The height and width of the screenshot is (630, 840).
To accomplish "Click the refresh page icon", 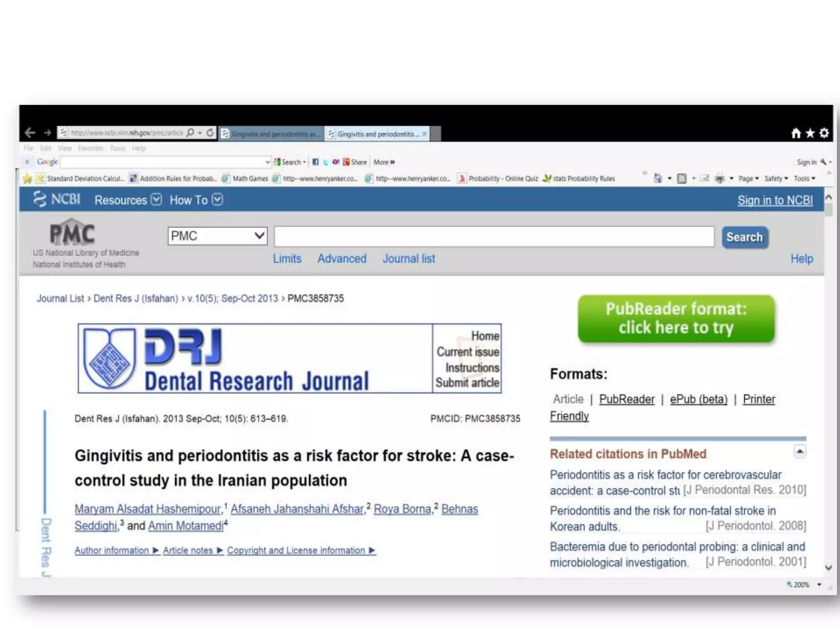I will pyautogui.click(x=210, y=133).
